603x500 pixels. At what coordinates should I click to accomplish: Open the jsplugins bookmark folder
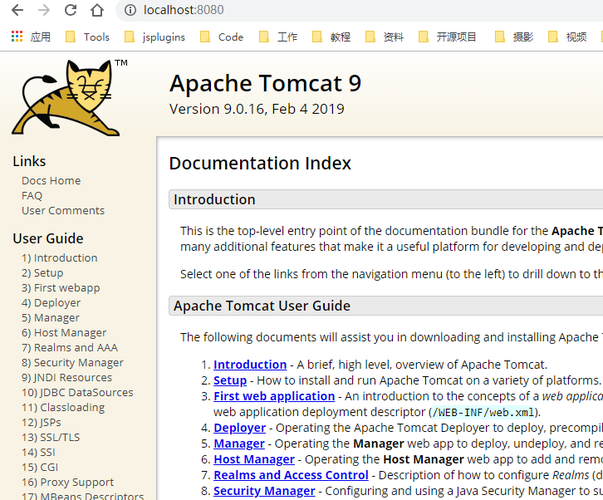(155, 37)
